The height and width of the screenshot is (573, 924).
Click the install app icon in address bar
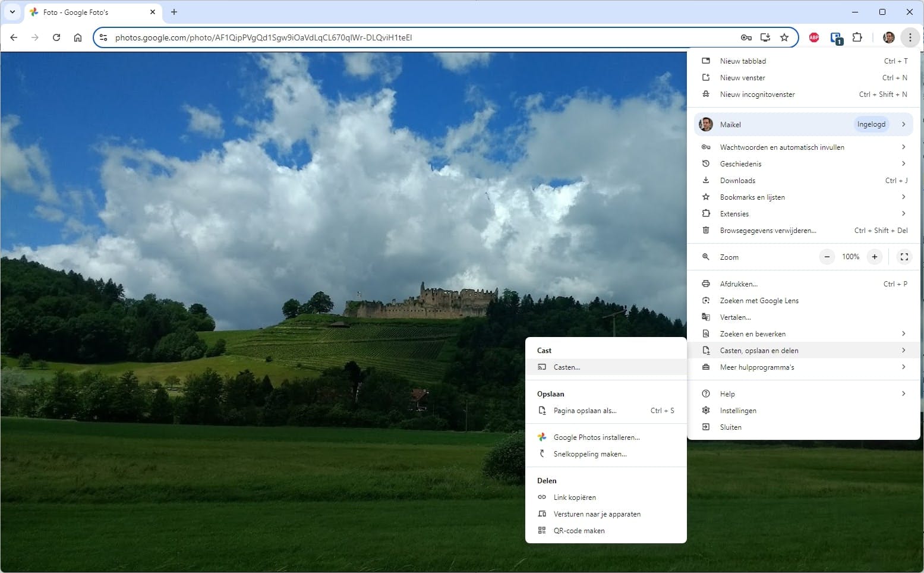(765, 37)
